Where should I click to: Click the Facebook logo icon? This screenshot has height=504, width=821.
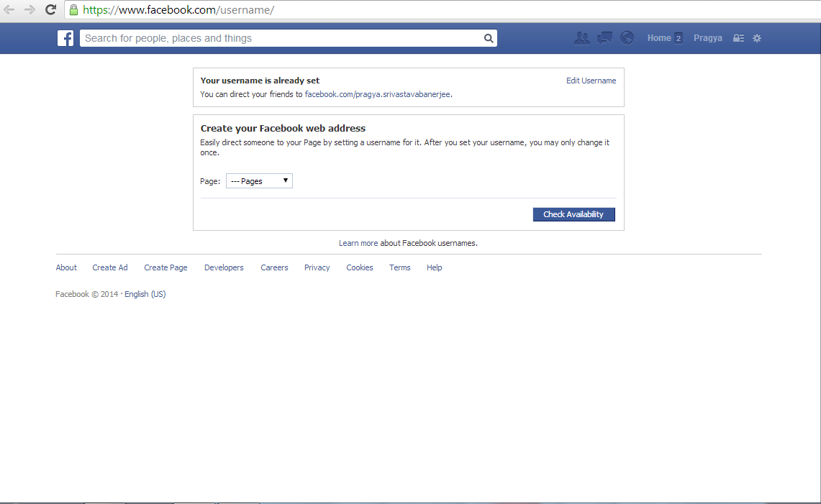65,38
